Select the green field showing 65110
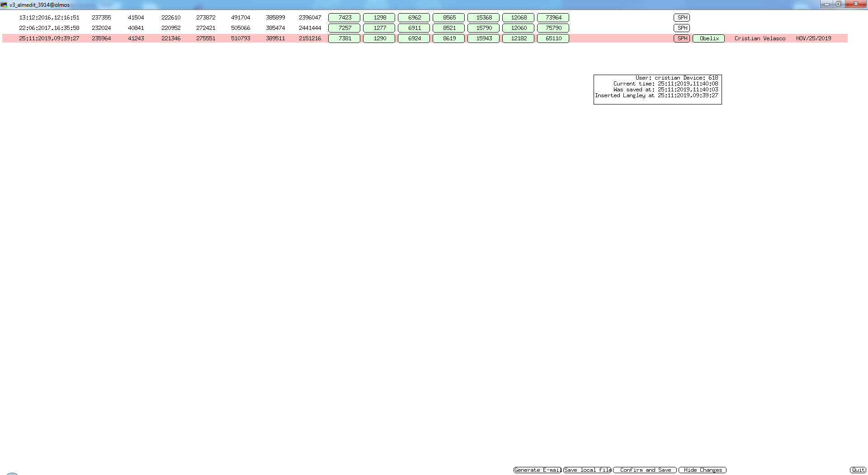Screen dimensions: 868x475 click(553, 38)
